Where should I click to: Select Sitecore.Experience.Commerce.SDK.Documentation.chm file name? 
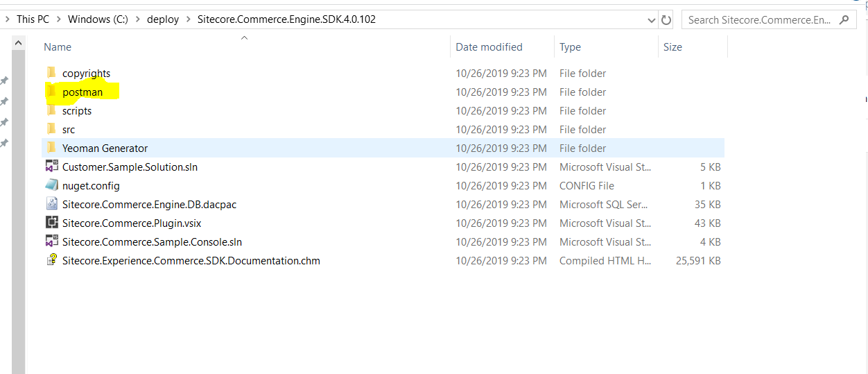[191, 260]
